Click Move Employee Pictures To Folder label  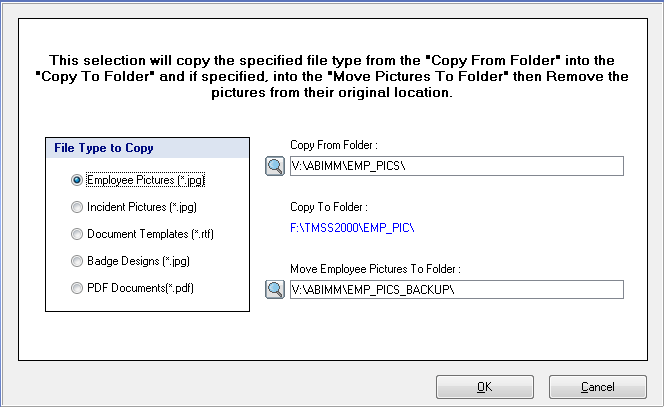pos(375,269)
